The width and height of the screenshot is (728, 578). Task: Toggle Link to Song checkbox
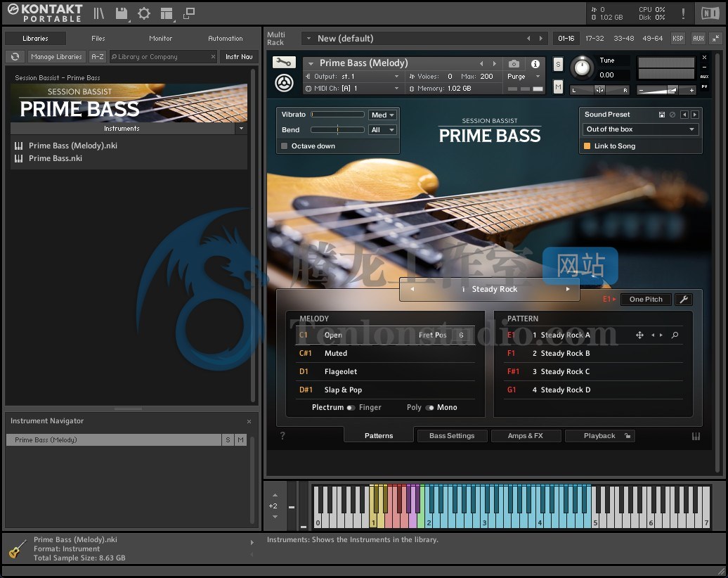(587, 146)
